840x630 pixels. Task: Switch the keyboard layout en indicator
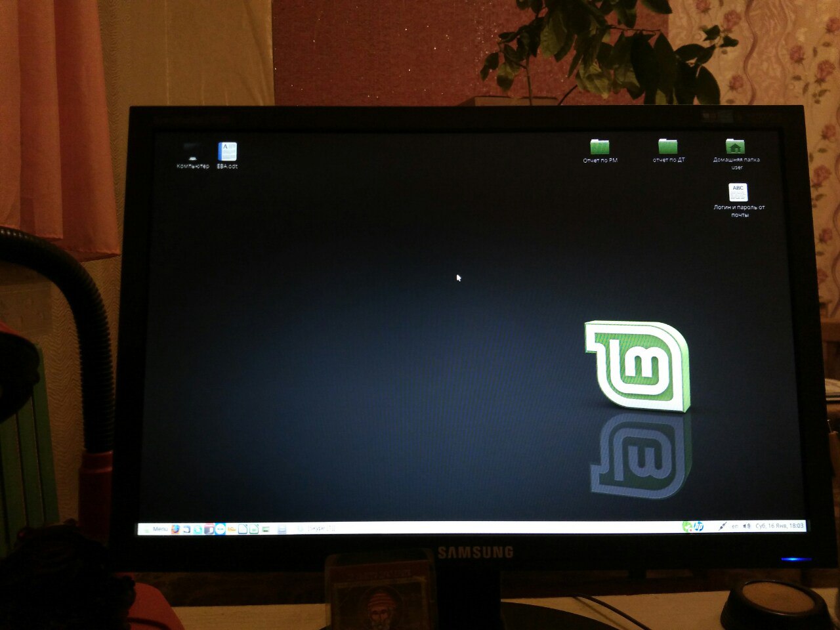coord(735,526)
